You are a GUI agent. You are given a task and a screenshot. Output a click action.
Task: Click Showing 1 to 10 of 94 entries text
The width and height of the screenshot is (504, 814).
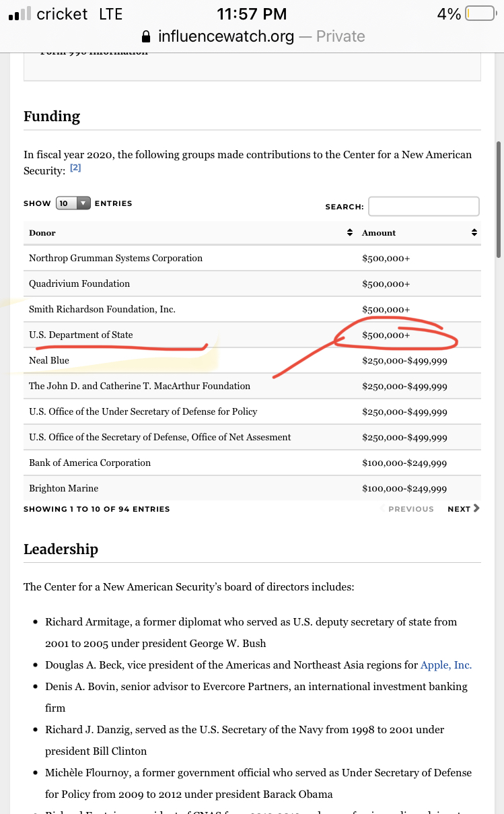coord(97,509)
